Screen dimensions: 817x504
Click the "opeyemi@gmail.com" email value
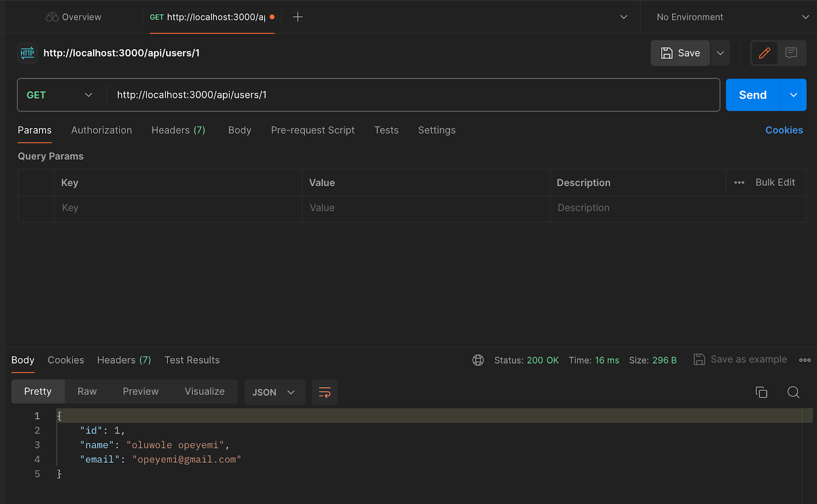point(186,460)
